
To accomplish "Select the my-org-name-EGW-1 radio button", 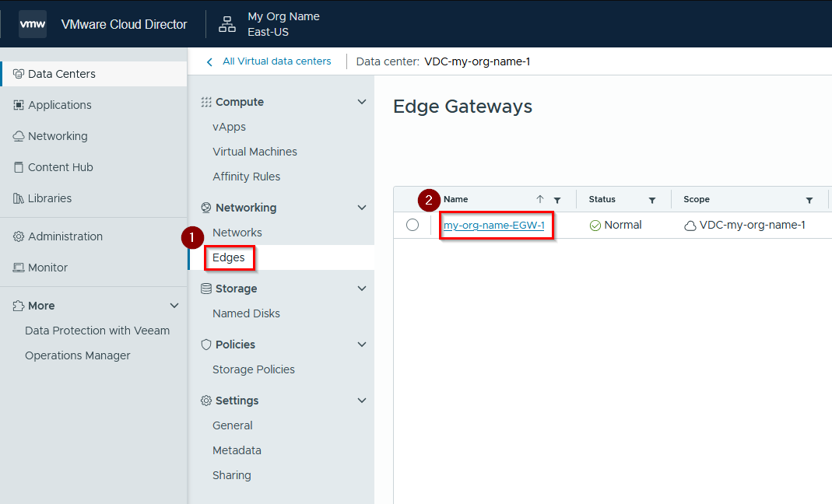I will [x=412, y=225].
